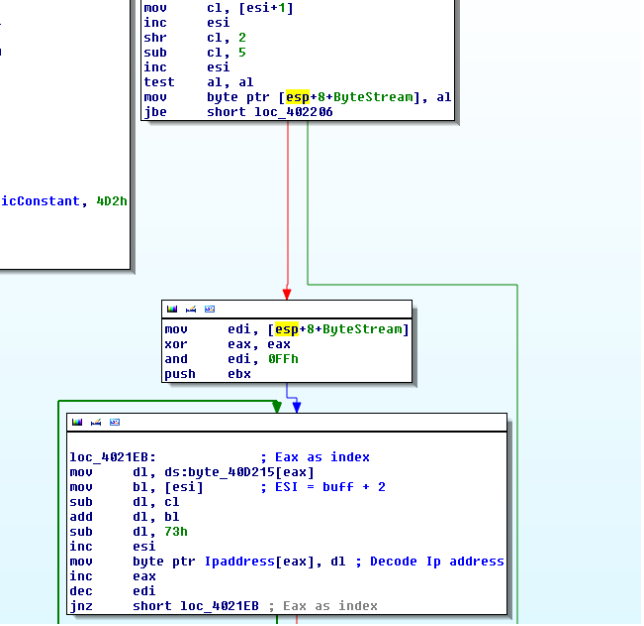Click the pencil edit icon on the middle block

[x=191, y=310]
